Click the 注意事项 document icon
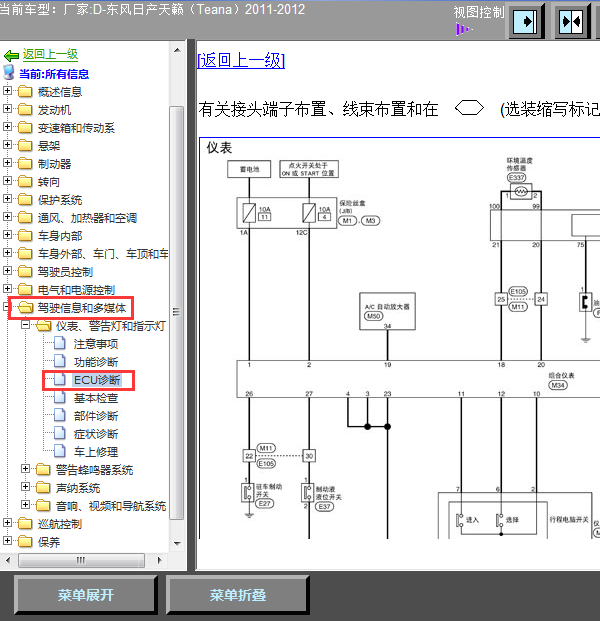Viewport: 600px width, 621px height. click(x=60, y=343)
